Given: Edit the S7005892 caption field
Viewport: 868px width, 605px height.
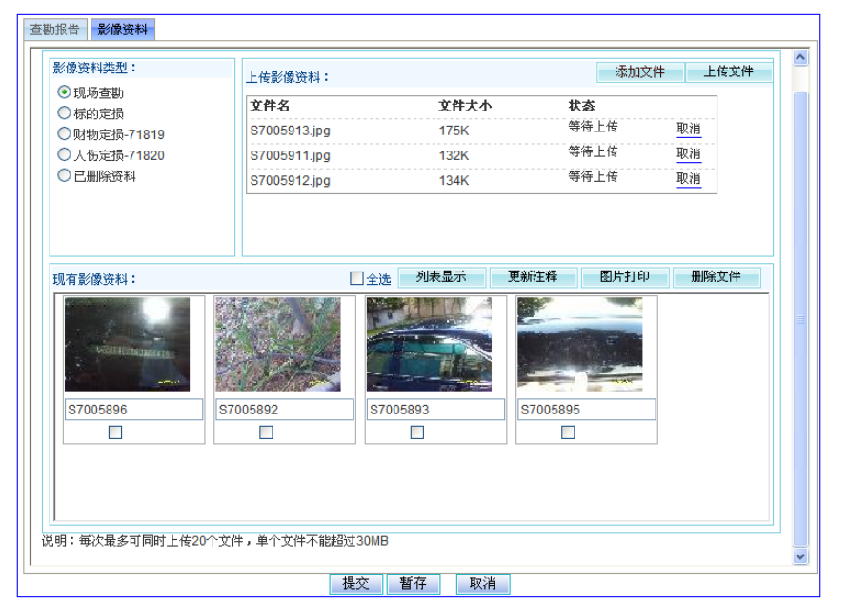Looking at the screenshot, I should 285,410.
